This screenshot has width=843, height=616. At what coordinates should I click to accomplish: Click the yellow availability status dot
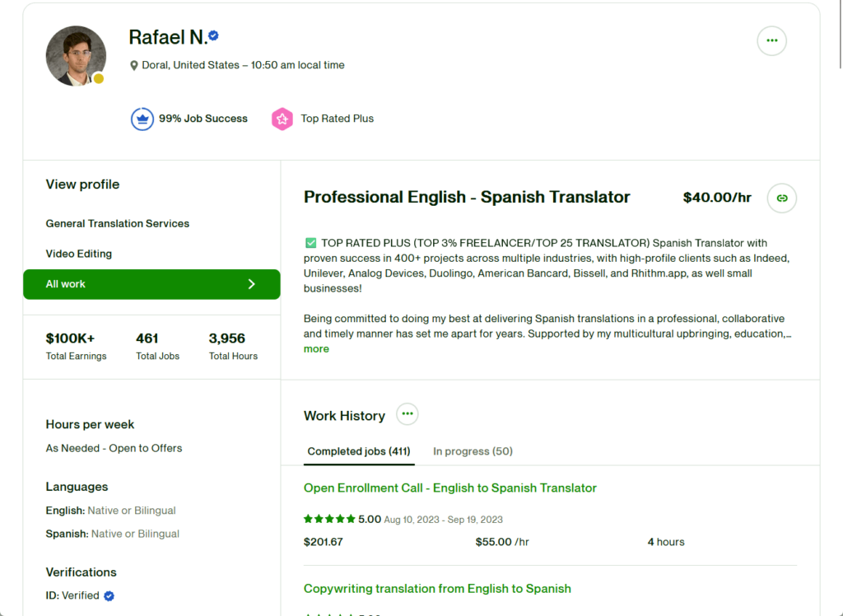pyautogui.click(x=99, y=78)
